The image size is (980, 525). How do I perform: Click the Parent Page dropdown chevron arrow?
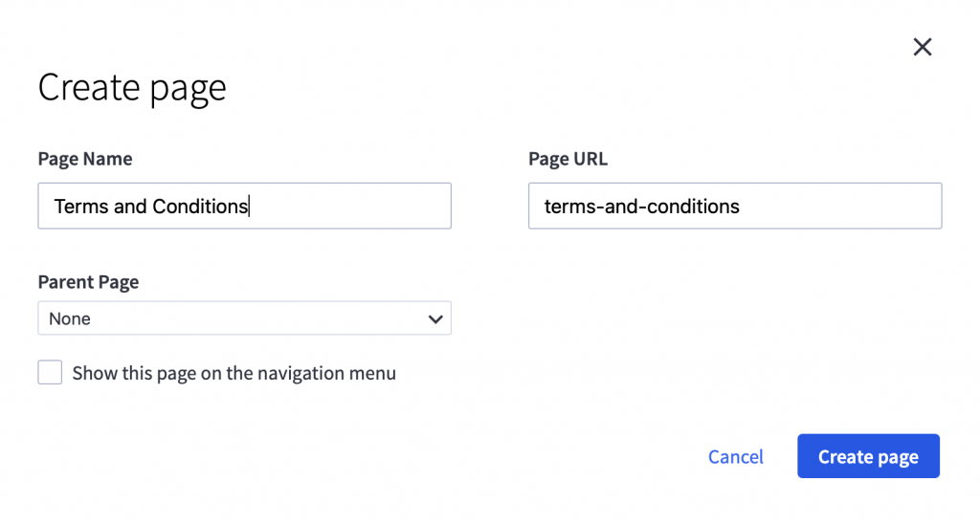pyautogui.click(x=435, y=318)
